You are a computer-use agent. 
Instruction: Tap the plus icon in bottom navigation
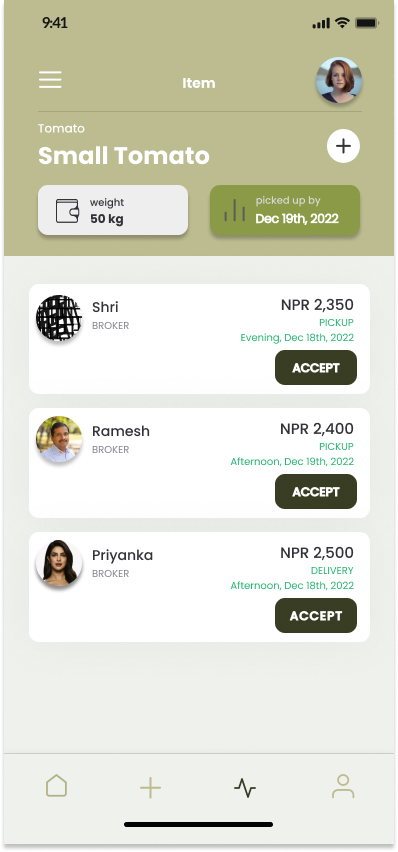(x=151, y=787)
